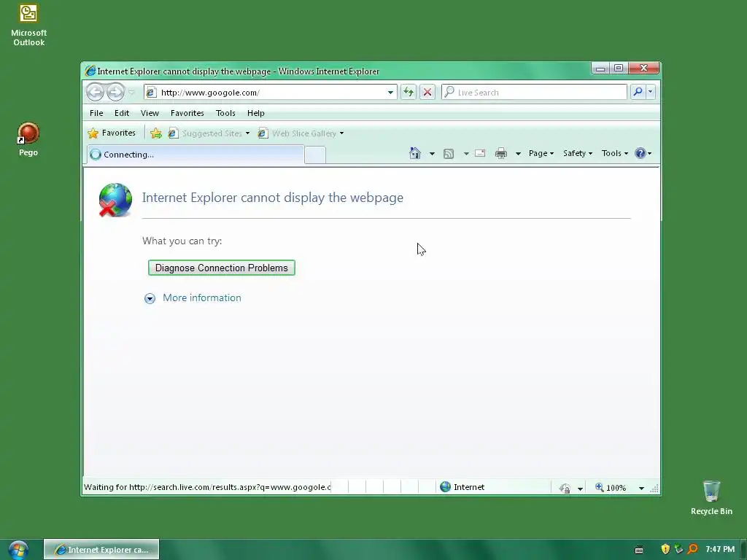Click the Home page icon
747x560 pixels.
(415, 153)
